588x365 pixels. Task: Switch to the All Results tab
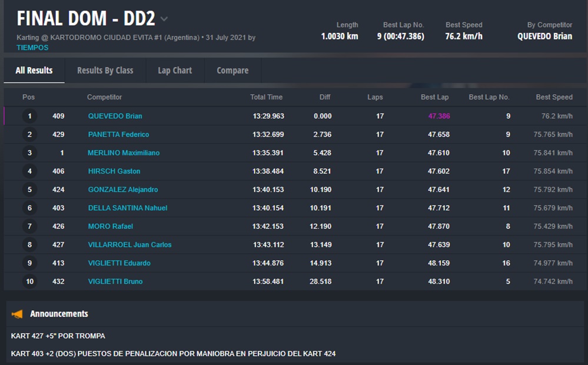[x=34, y=71]
